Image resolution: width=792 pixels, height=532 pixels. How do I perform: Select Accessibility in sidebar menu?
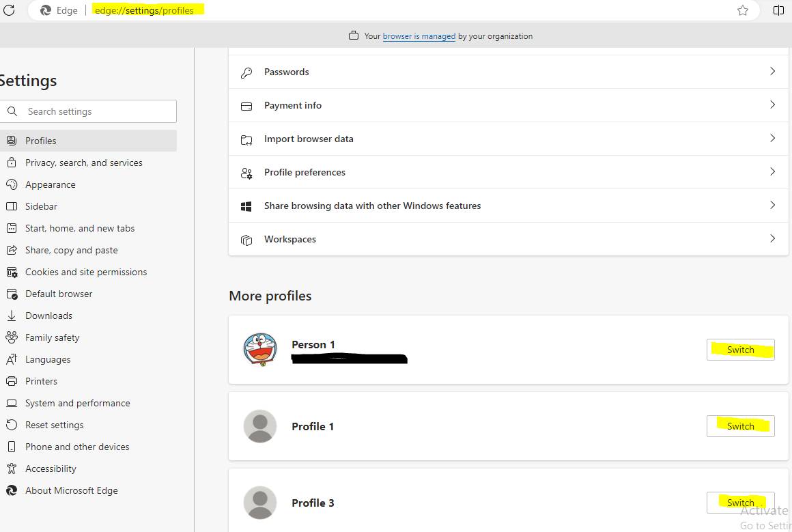[x=88, y=468]
